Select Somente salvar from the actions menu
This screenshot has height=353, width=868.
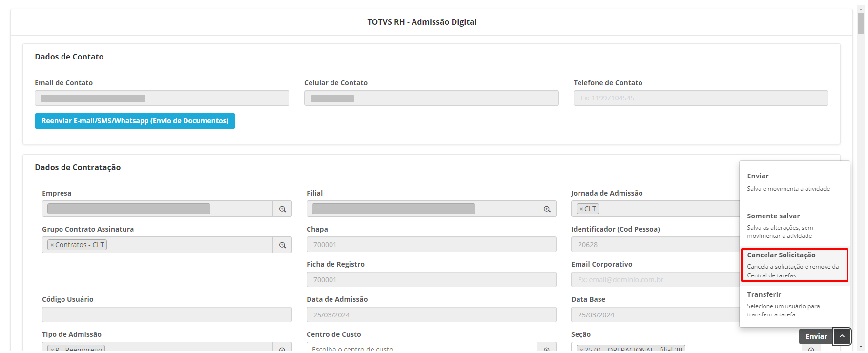point(795,225)
